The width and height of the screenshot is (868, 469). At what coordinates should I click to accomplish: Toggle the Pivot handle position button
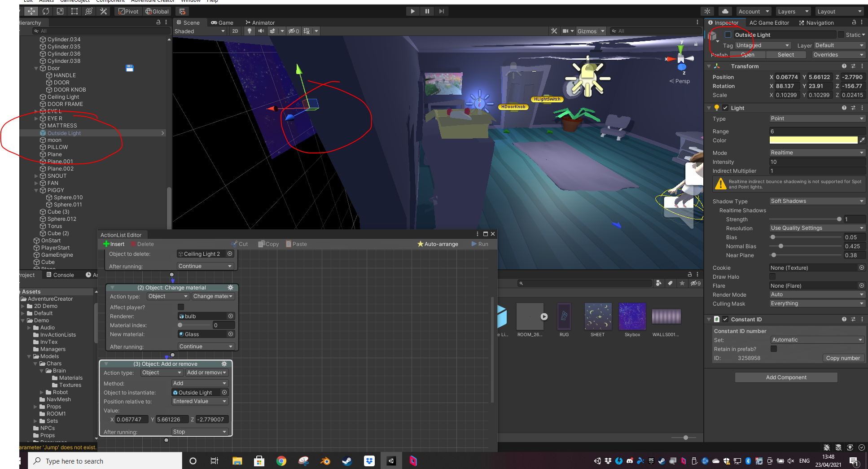click(x=128, y=11)
